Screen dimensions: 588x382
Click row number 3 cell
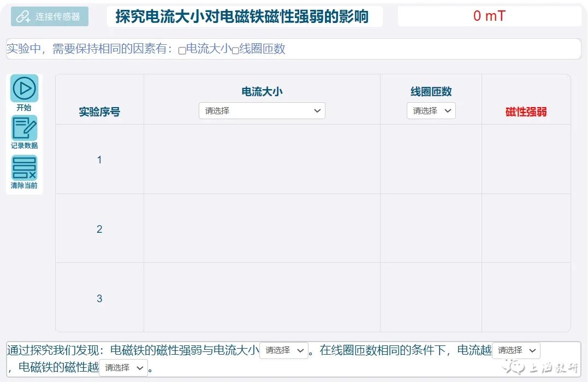(99, 298)
